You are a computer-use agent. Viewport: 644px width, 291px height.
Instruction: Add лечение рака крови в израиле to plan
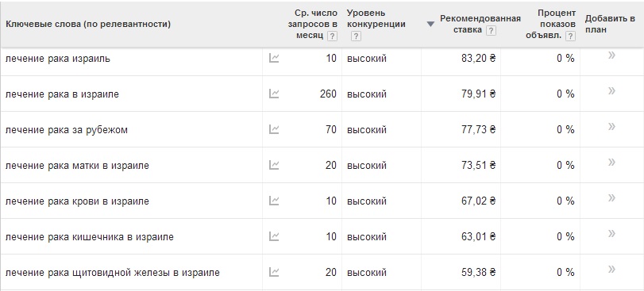pyautogui.click(x=611, y=197)
